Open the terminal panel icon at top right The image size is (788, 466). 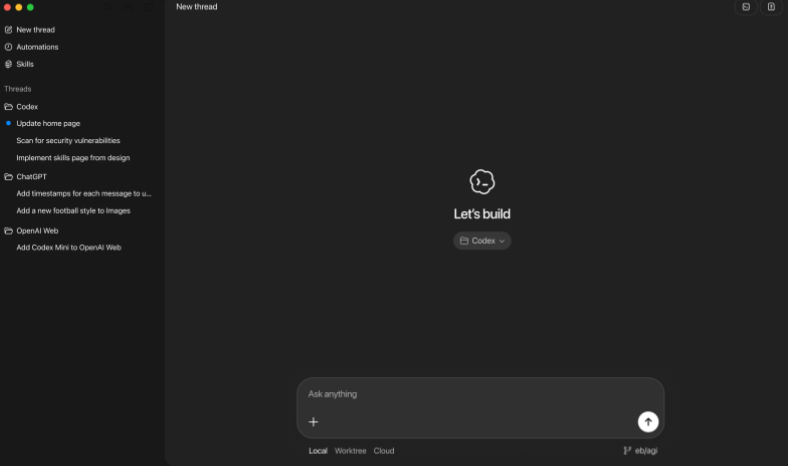[x=745, y=7]
